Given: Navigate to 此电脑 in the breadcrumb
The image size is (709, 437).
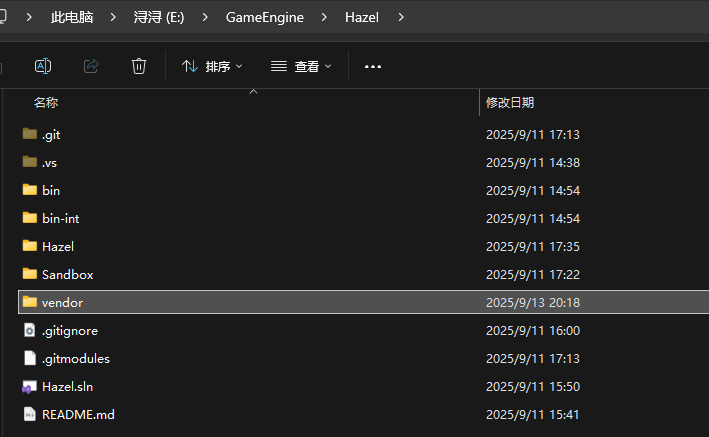Looking at the screenshot, I should (x=73, y=17).
